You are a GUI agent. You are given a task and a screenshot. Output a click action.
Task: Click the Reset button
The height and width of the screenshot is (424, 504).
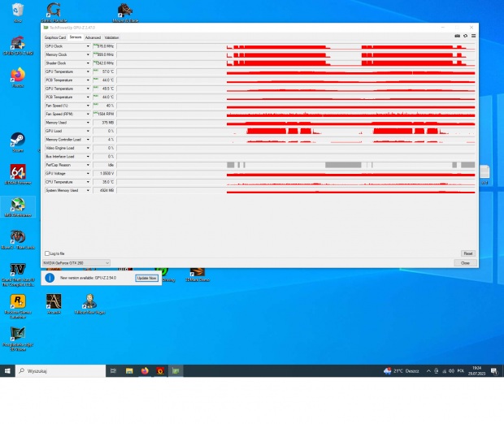[467, 253]
